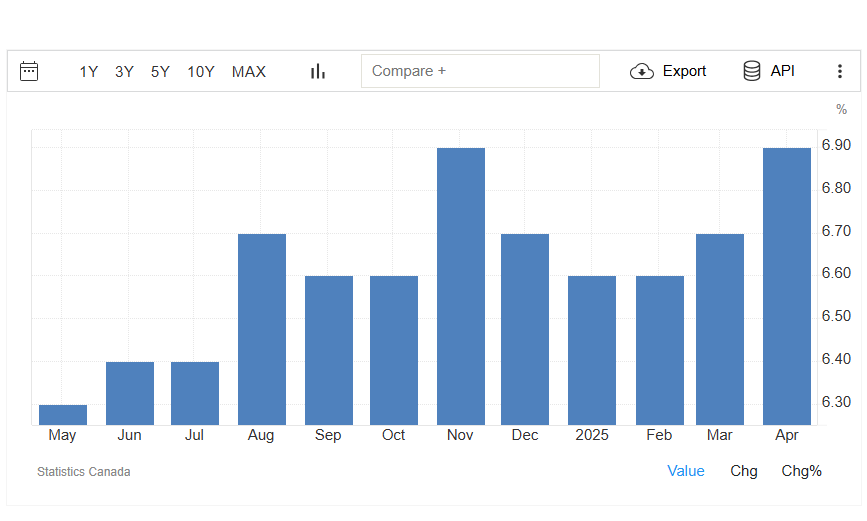This screenshot has width=867, height=521.
Task: Click the Mar bar in chart
Action: [x=720, y=329]
